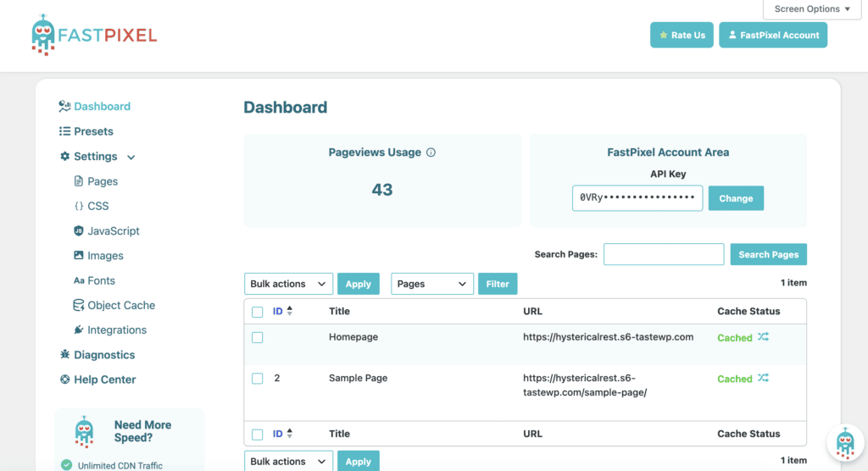
Task: Open Help Center in the sidebar
Action: (x=105, y=380)
